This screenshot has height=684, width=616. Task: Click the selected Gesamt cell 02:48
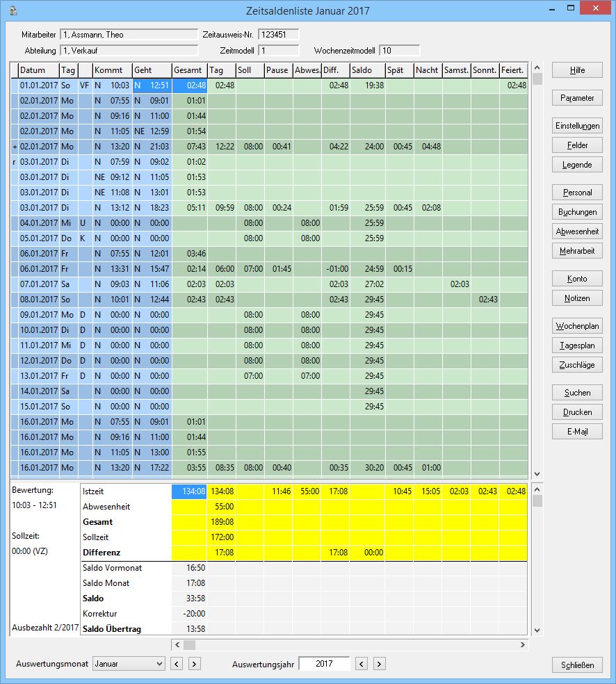[189, 85]
